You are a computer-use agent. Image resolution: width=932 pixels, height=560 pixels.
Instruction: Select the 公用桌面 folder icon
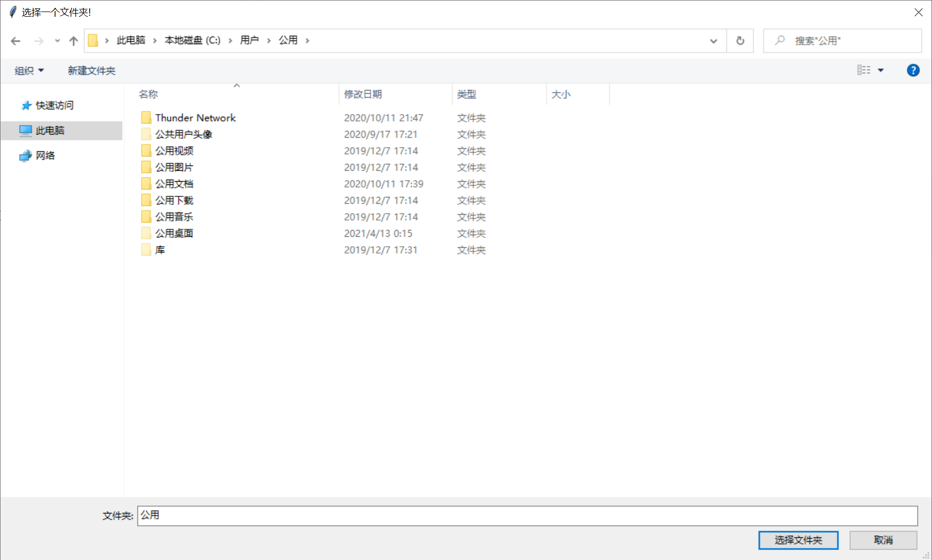(x=146, y=234)
